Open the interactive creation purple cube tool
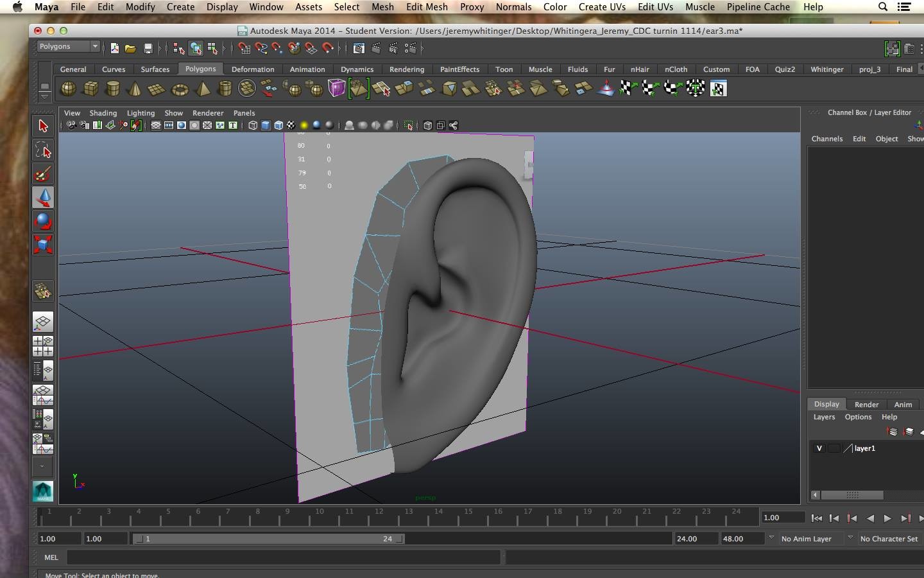This screenshot has height=578, width=924. click(x=336, y=89)
